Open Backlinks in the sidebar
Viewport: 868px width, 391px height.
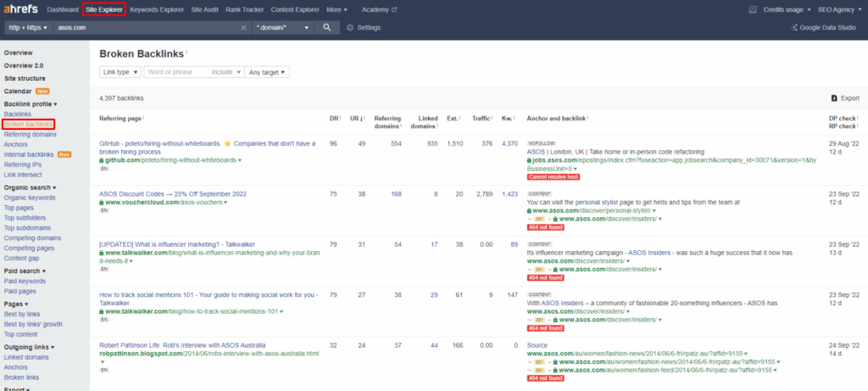(x=18, y=115)
